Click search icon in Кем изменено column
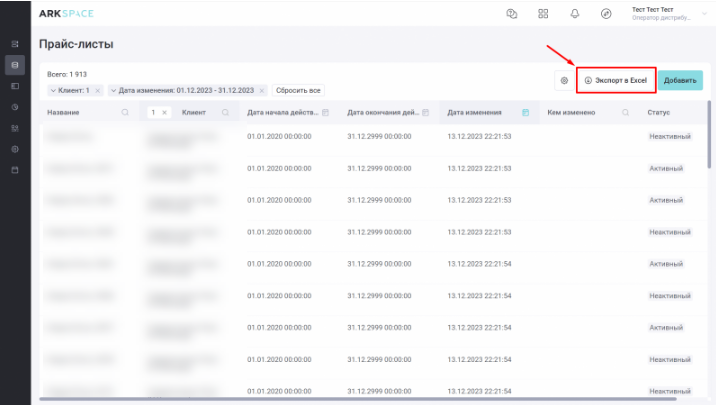716x405 pixels. (625, 112)
